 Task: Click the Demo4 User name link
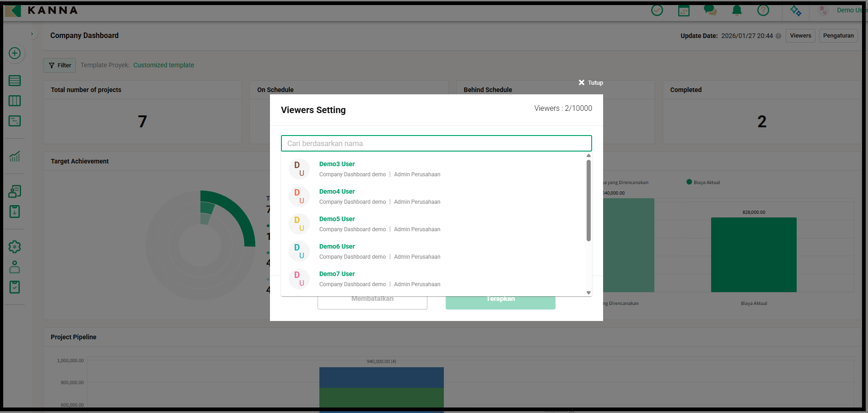click(337, 191)
